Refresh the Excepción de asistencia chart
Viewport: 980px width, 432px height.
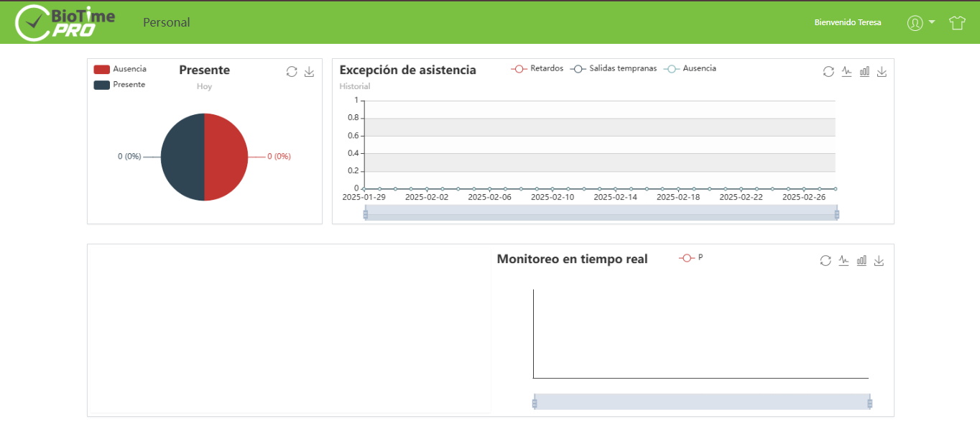pos(828,71)
